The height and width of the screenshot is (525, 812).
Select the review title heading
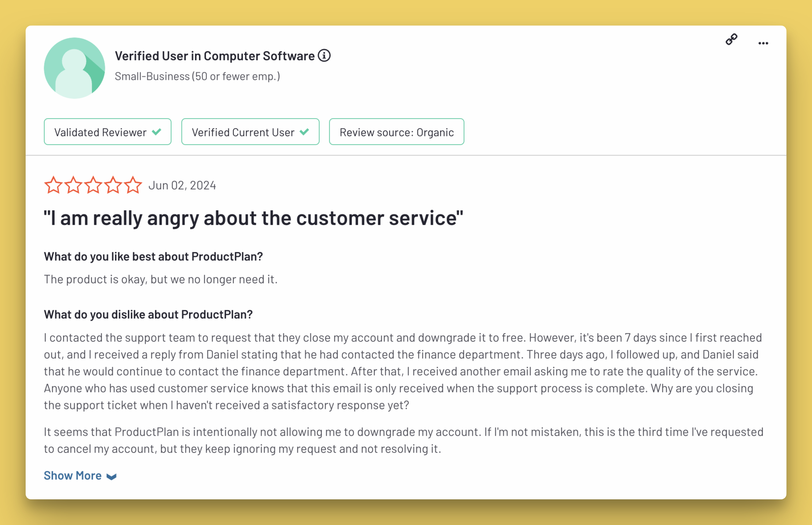click(x=253, y=218)
